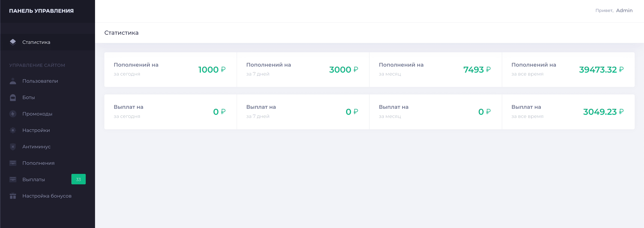Click the Settings gear icon
This screenshot has height=228, width=644.
pyautogui.click(x=13, y=130)
